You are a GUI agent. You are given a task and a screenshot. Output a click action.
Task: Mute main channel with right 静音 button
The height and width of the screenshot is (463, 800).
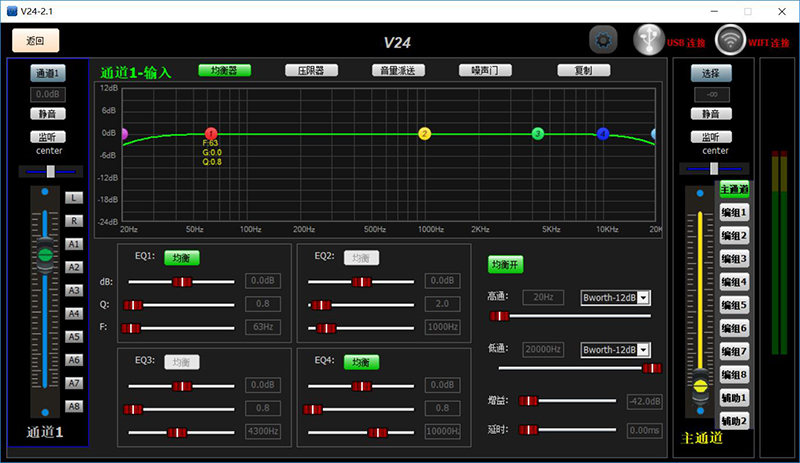click(x=711, y=114)
